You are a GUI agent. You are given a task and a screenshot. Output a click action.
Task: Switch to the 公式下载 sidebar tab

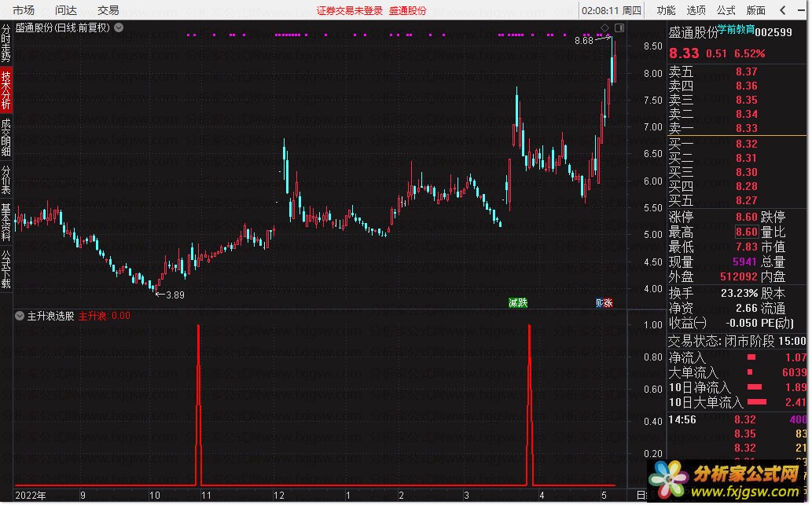pos(6,269)
